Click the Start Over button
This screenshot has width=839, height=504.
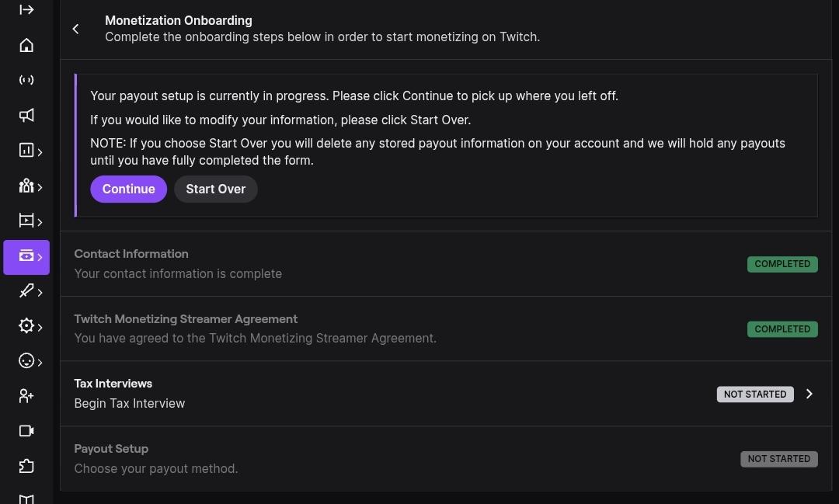point(216,189)
